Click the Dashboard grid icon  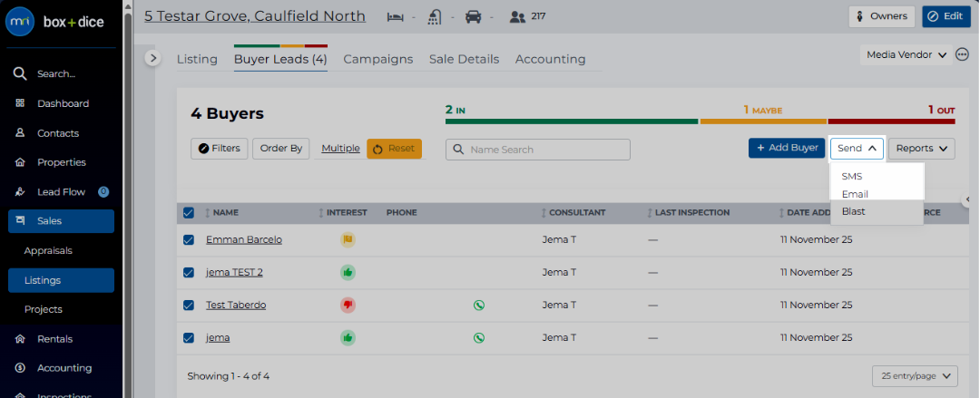pyautogui.click(x=20, y=103)
